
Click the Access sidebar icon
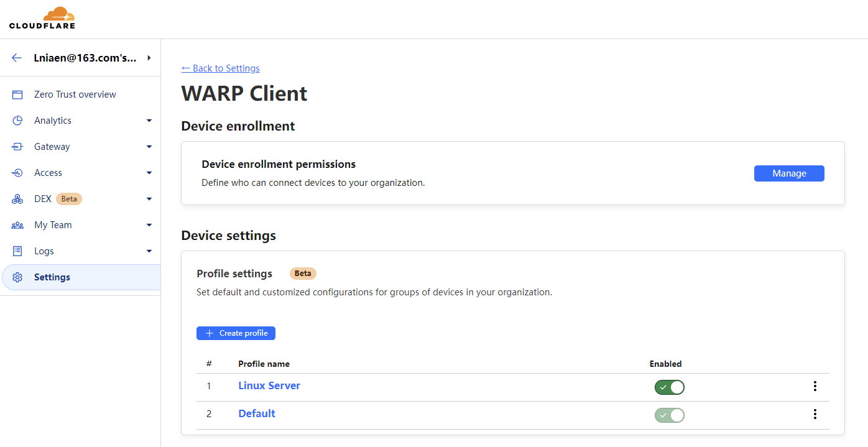(17, 173)
